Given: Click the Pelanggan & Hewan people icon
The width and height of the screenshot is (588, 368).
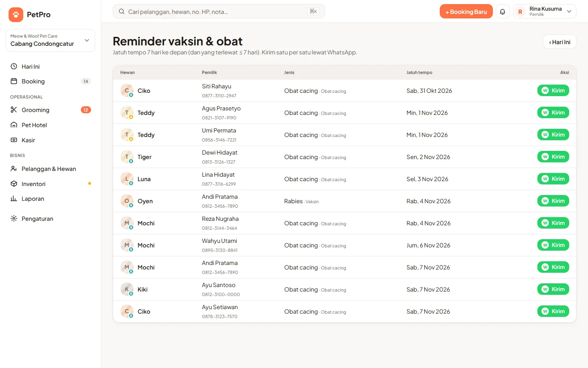Looking at the screenshot, I should 14,168.
